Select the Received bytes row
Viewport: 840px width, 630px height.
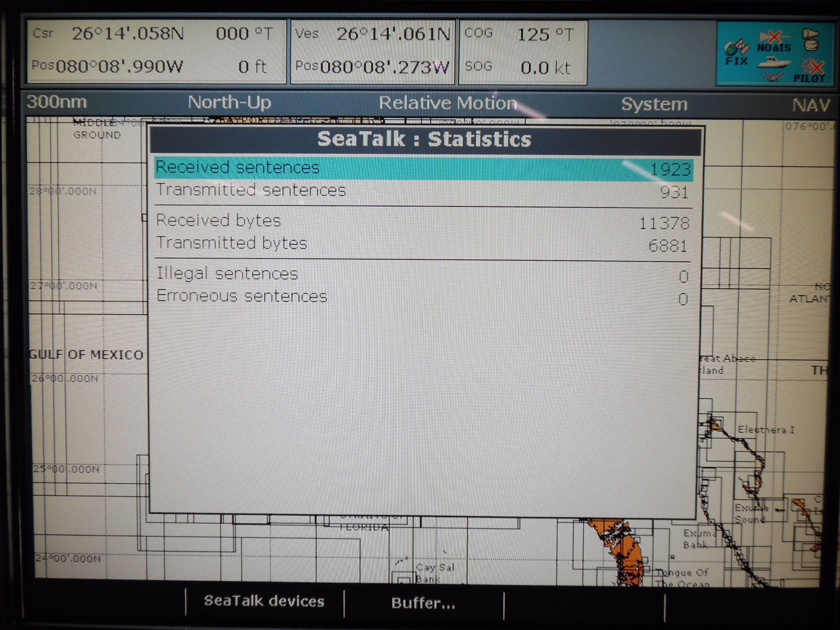(423, 221)
